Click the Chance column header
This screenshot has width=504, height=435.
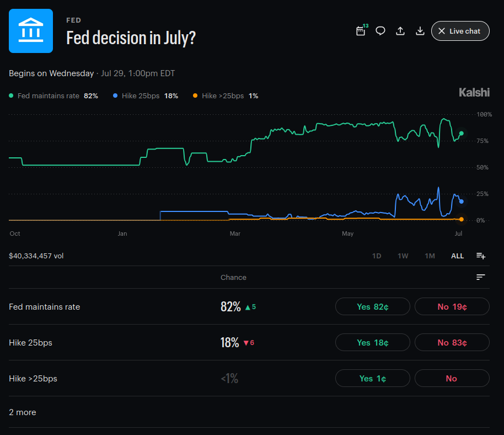233,277
